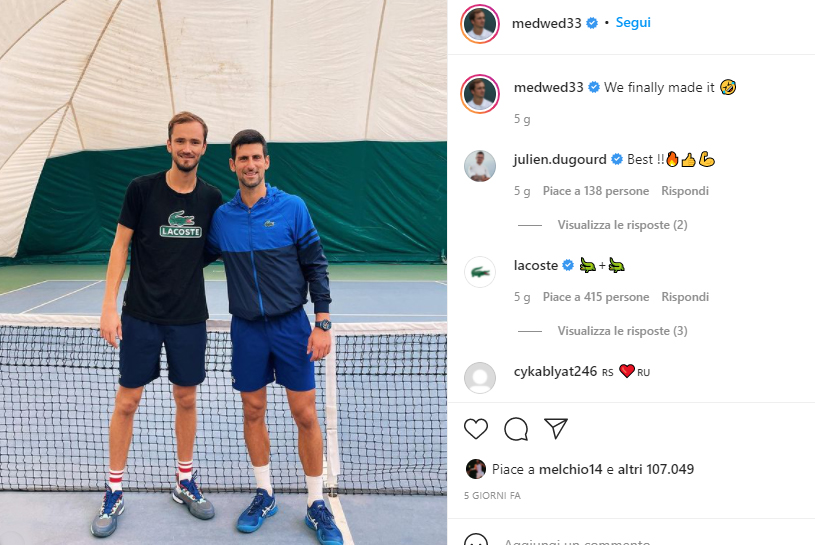View the 138 people who liked julien's comment
815x545 pixels.
(596, 191)
